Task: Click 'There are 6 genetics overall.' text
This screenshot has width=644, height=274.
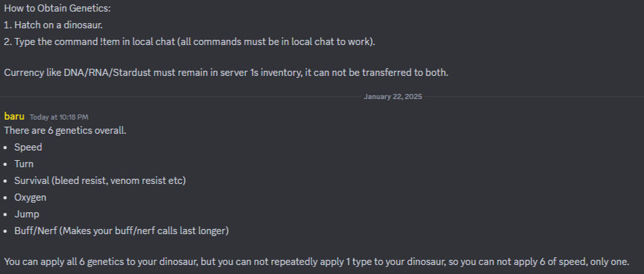Action: point(66,131)
